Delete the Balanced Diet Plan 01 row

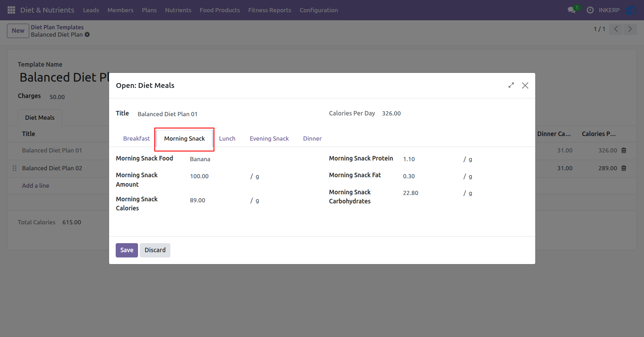[624, 150]
